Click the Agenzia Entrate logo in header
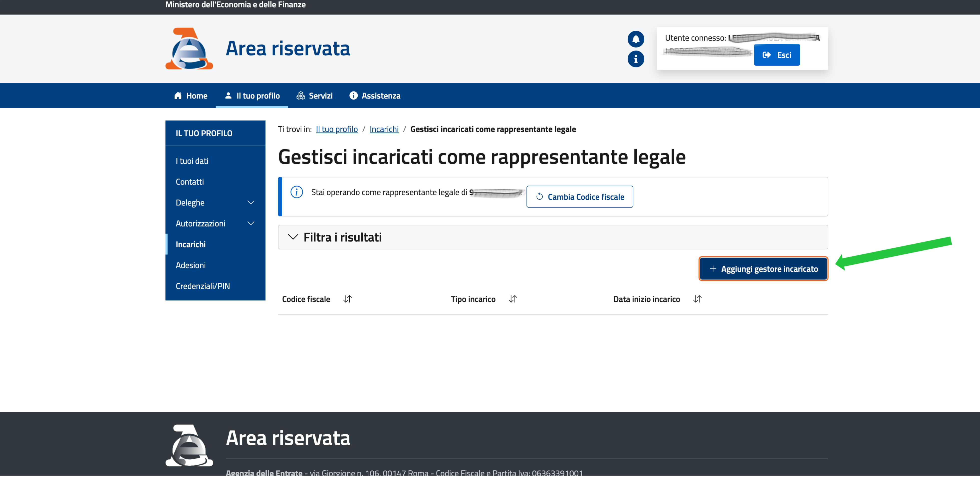Image resolution: width=980 pixels, height=501 pixels. pyautogui.click(x=189, y=49)
